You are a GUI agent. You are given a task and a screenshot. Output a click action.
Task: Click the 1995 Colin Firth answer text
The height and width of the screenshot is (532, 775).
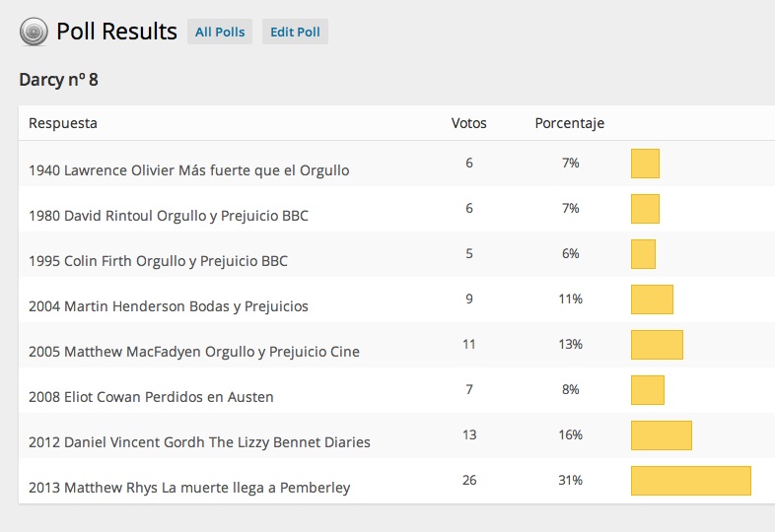point(158,261)
